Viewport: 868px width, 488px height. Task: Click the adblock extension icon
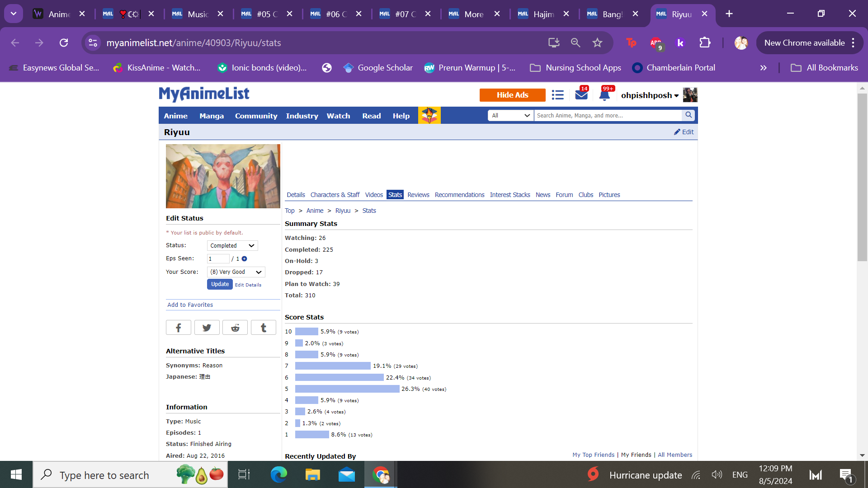tap(656, 43)
